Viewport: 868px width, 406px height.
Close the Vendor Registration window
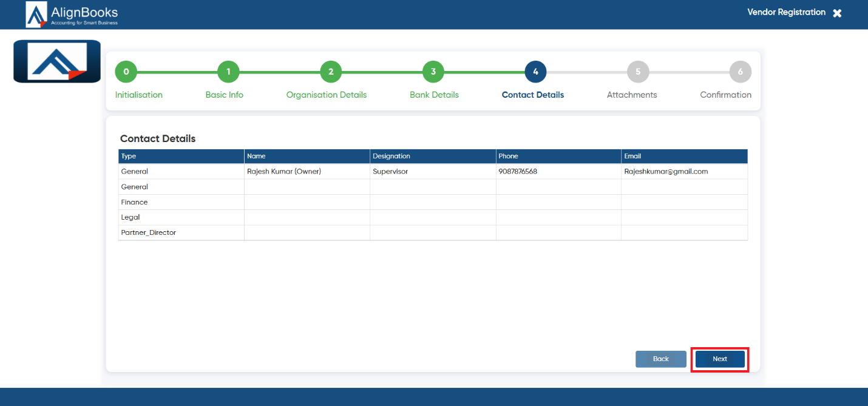(x=837, y=13)
